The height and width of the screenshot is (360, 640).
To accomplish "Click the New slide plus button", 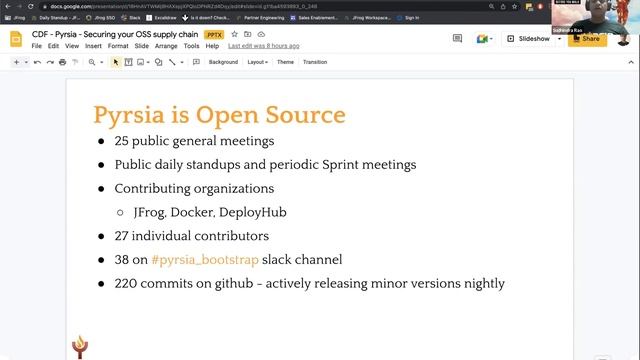I will pyautogui.click(x=16, y=62).
